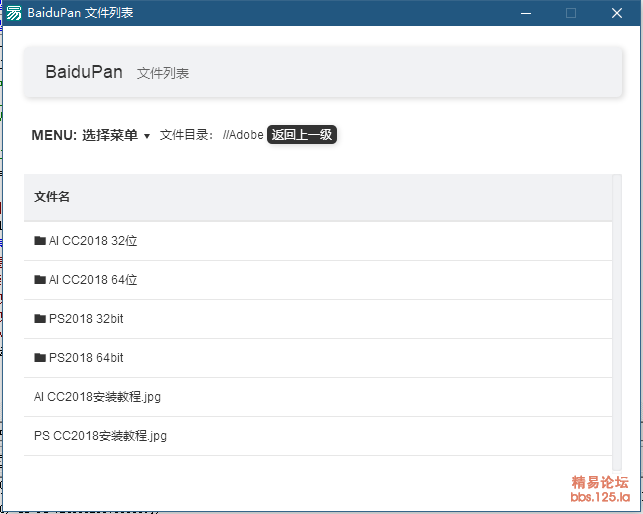Open the PS2018 32bit folder name

point(86,319)
